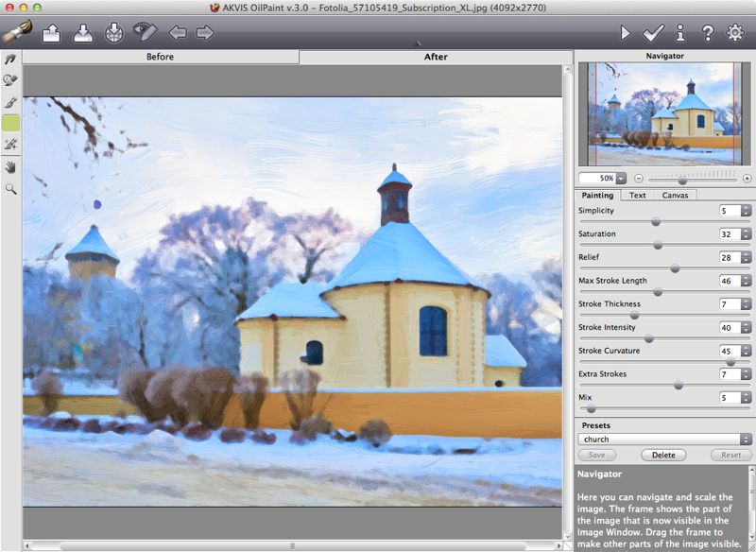
Task: Select the Zoom magnifier tool
Action: coord(11,189)
